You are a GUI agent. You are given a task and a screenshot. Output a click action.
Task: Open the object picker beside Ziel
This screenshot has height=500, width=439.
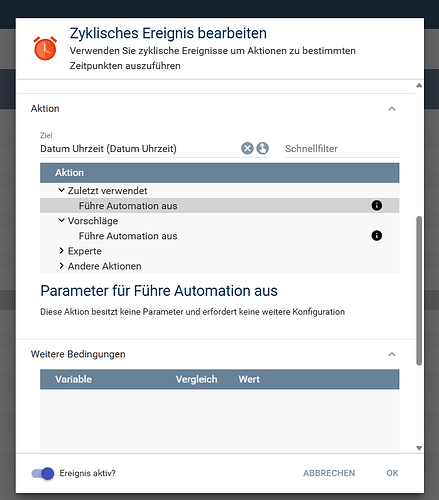263,148
